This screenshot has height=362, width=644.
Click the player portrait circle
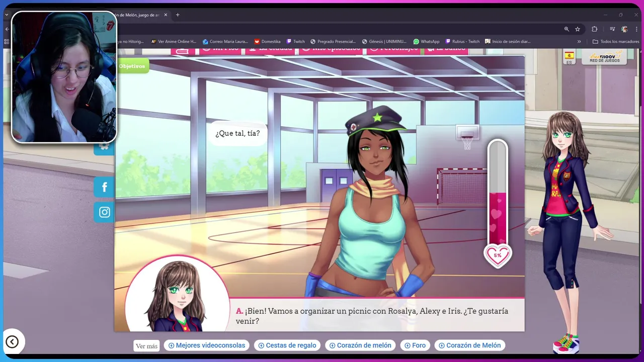(x=177, y=294)
